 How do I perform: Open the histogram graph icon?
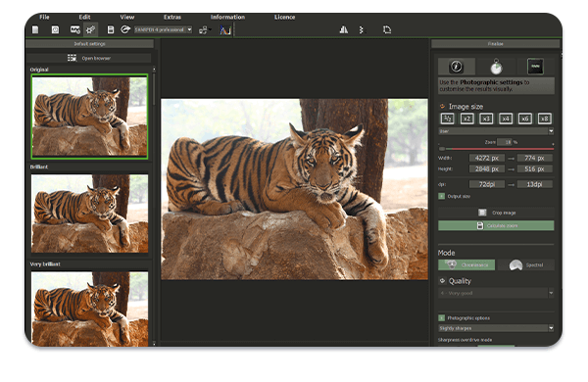tap(225, 30)
